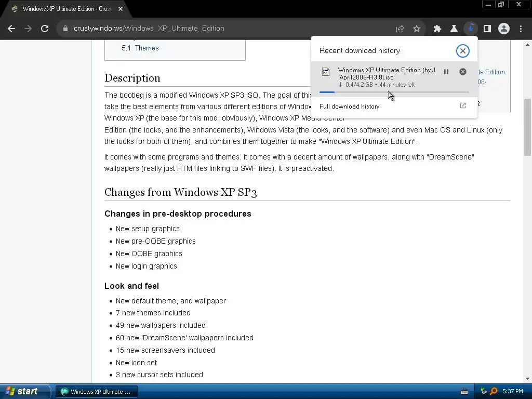Click the share page icon
This screenshot has width=532, height=399.
[x=400, y=29]
